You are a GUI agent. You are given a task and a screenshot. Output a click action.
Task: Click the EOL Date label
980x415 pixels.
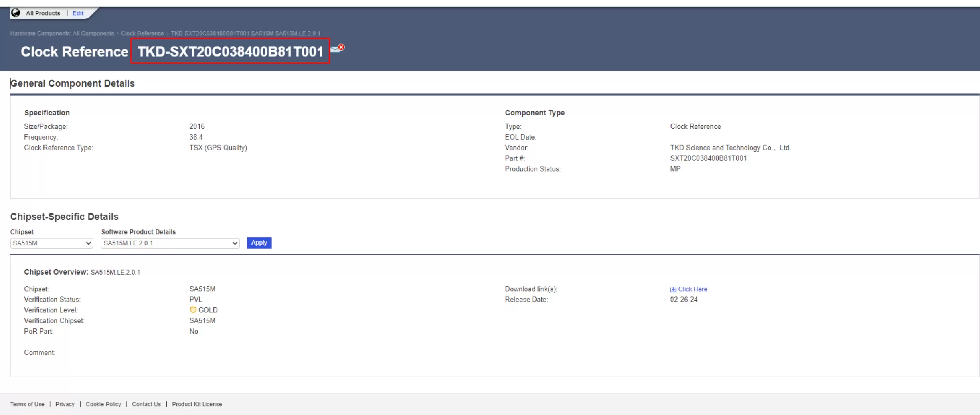click(x=520, y=137)
